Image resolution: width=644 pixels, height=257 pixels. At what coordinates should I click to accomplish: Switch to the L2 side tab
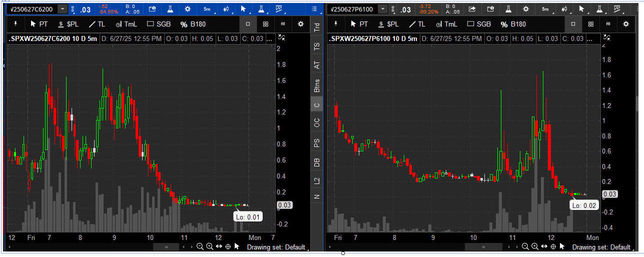[x=317, y=180]
